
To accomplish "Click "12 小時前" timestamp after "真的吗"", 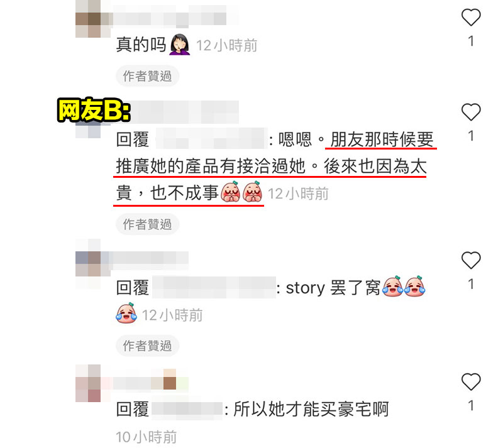I will pyautogui.click(x=227, y=45).
